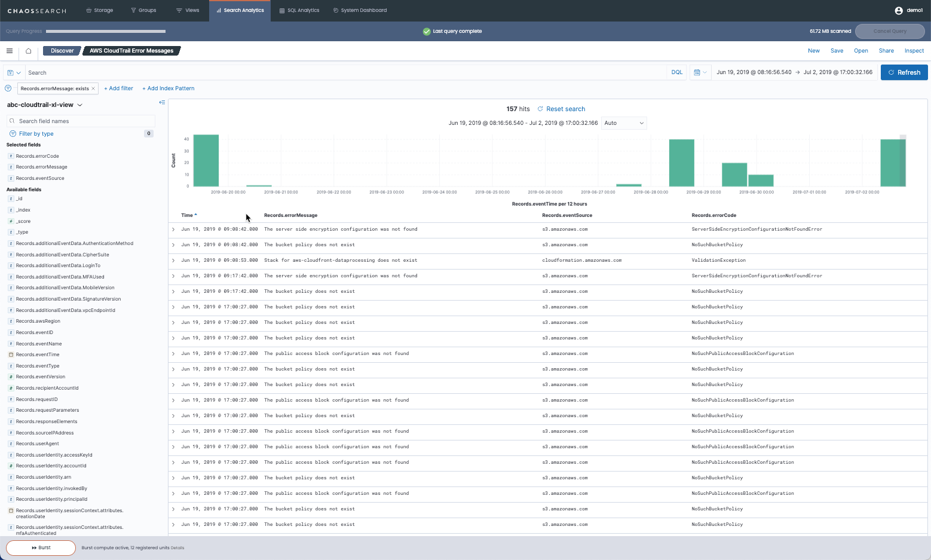931x560 pixels.
Task: Click the Reset search link
Action: (565, 109)
